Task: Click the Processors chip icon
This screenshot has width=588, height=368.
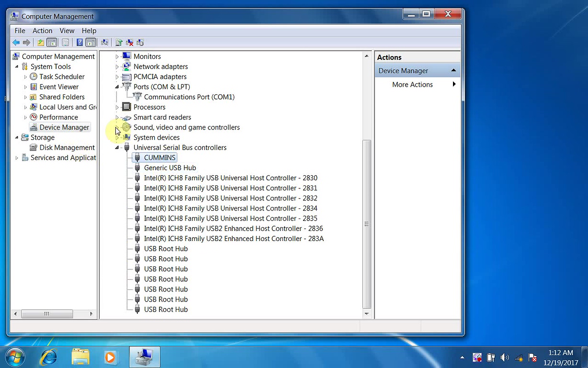Action: 126,107
